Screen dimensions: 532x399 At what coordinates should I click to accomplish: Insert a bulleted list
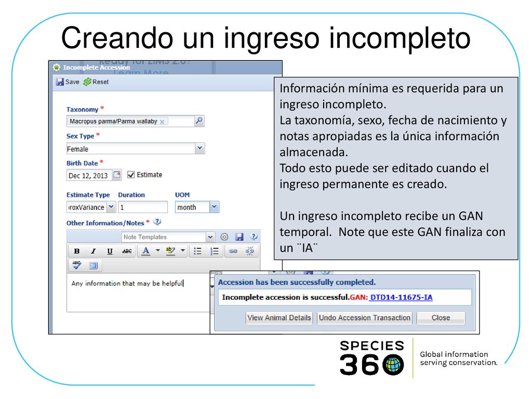197,251
